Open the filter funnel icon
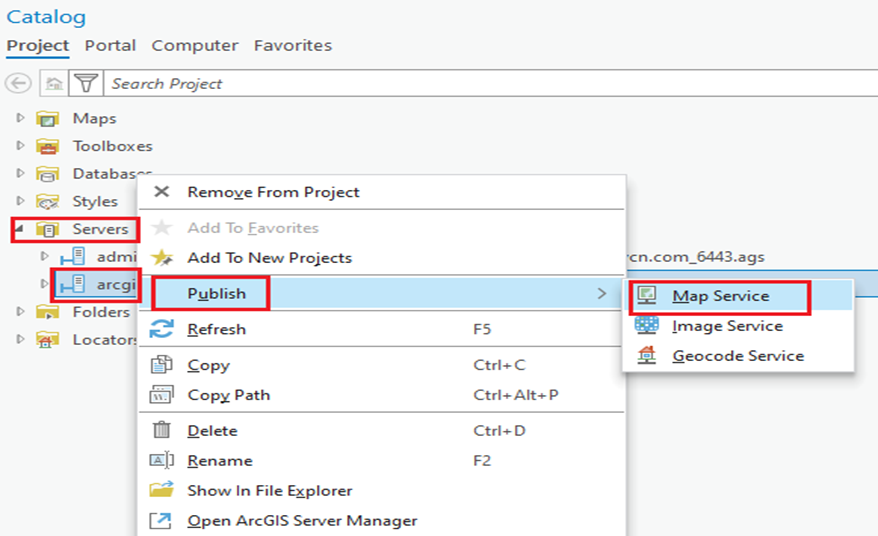878x536 pixels. (86, 84)
